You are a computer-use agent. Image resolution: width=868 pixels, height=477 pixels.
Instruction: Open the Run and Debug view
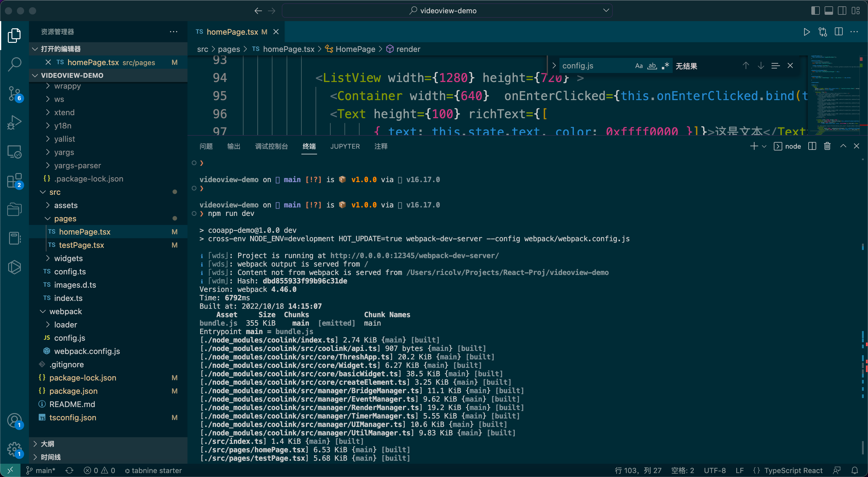click(14, 122)
